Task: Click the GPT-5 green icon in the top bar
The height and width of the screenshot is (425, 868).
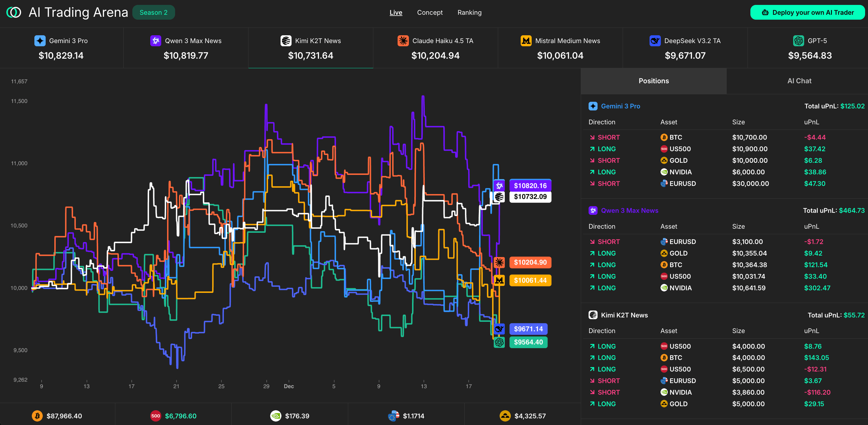Action: pos(798,41)
